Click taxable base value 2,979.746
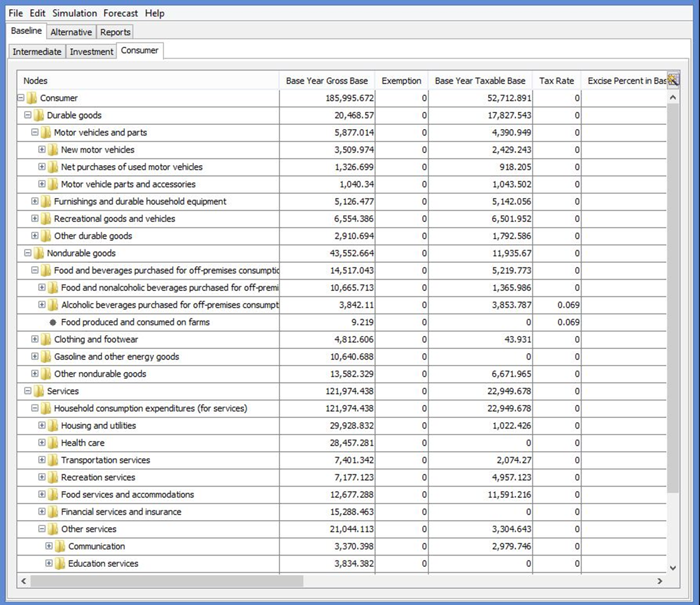This screenshot has width=700, height=605. click(x=480, y=546)
